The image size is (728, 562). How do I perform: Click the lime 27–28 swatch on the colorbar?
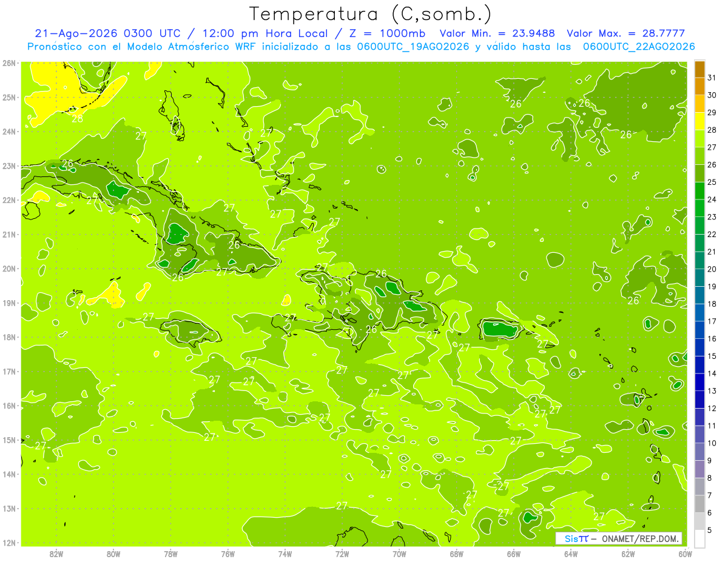pos(699,139)
